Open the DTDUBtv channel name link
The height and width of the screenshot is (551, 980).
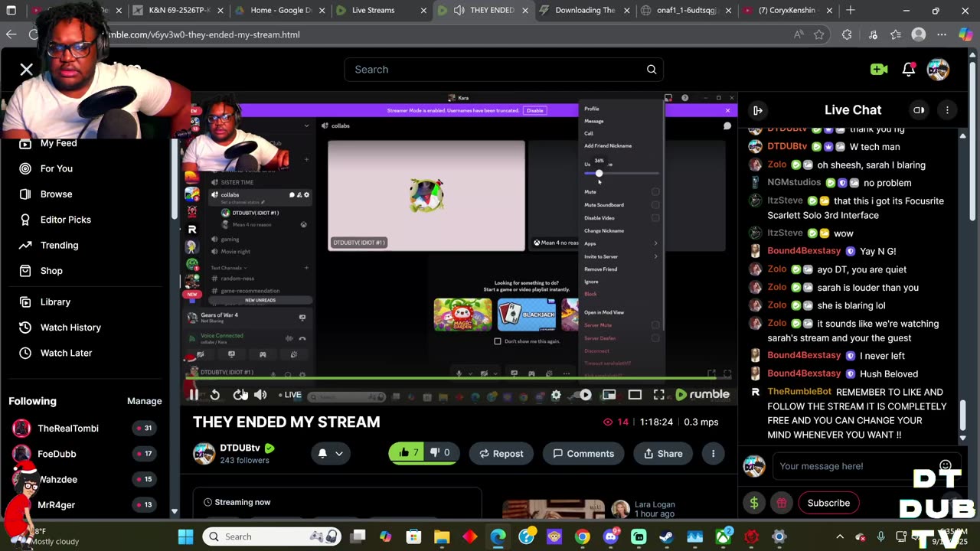point(240,448)
